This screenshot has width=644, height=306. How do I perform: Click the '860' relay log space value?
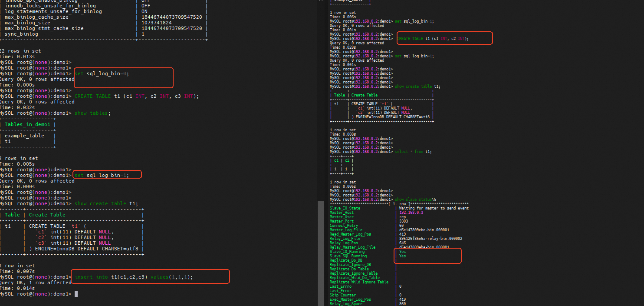click(402, 304)
